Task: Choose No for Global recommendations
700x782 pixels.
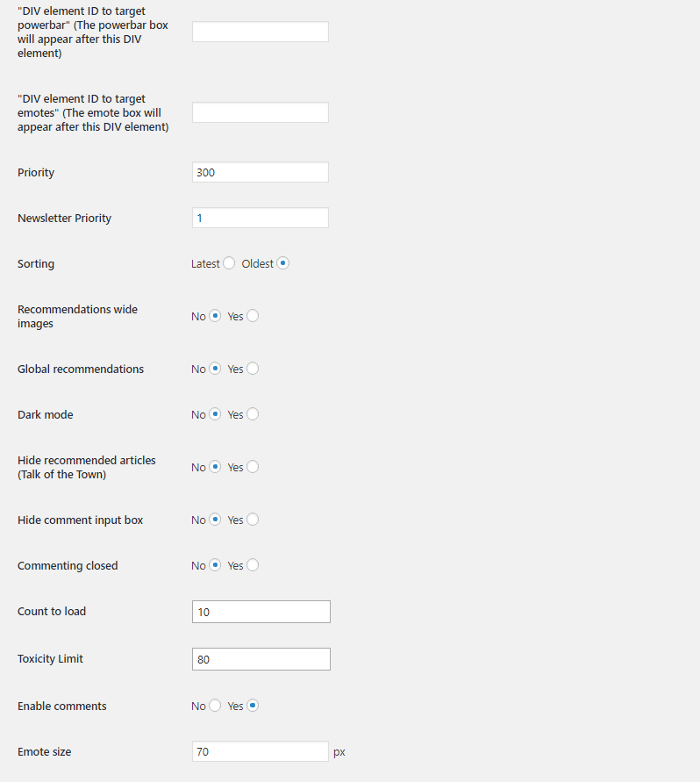Action: tap(214, 369)
